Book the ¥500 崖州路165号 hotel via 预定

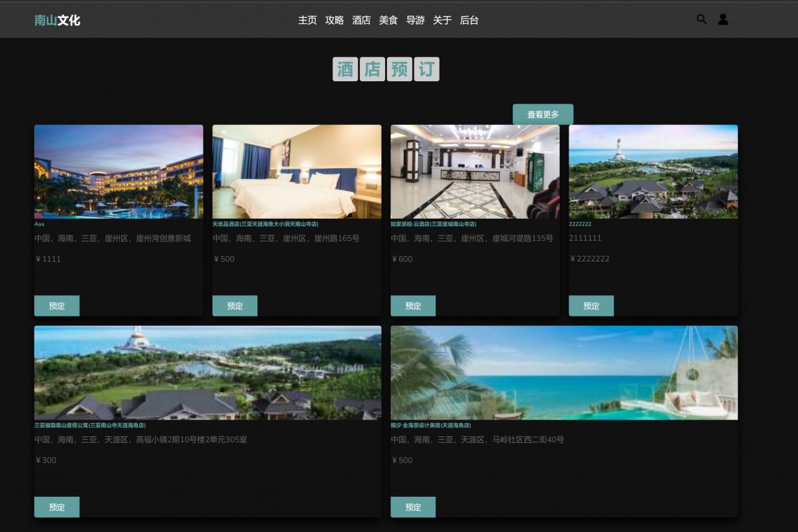click(235, 306)
